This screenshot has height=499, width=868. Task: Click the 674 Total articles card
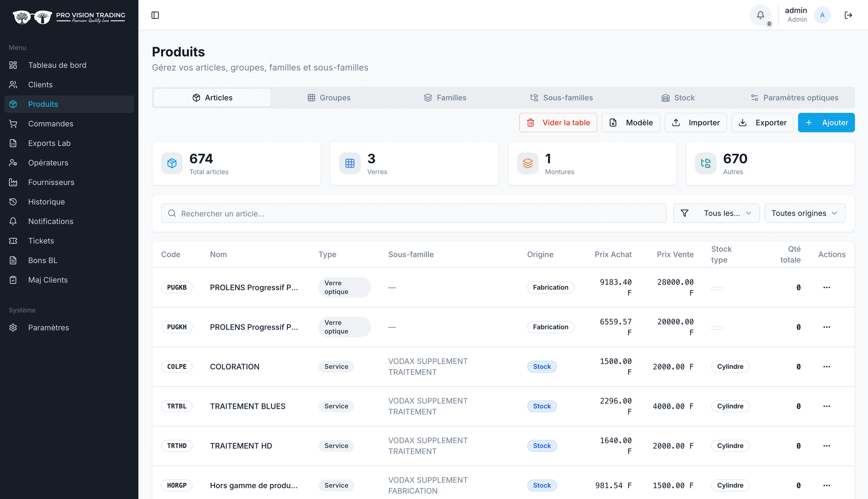(x=236, y=163)
